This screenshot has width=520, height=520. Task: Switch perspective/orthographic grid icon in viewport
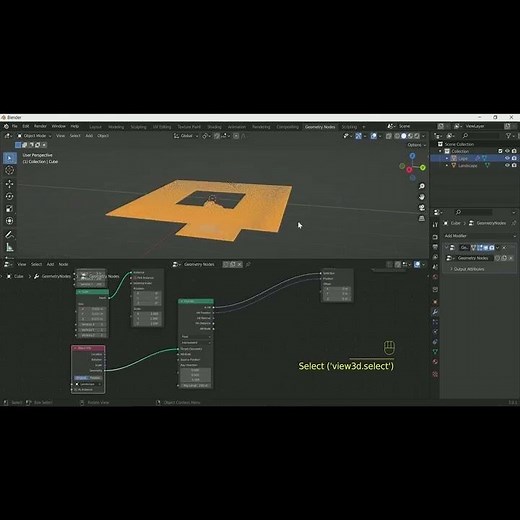point(422,218)
